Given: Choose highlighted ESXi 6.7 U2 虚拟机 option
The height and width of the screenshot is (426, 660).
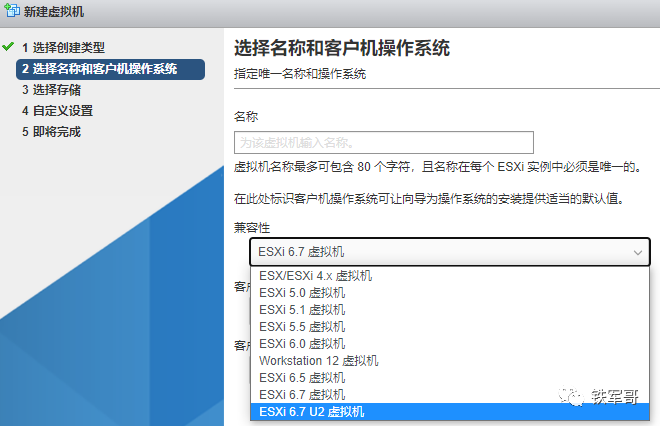Looking at the screenshot, I should [450, 412].
